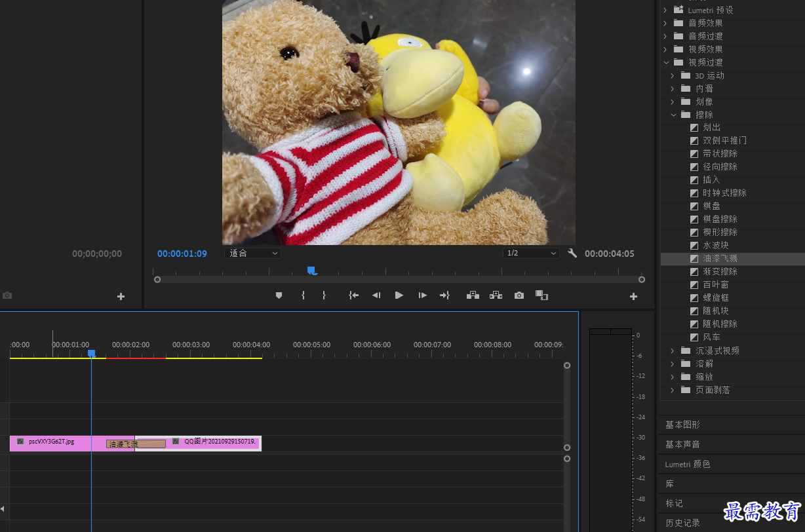Expand the 音频过渡 folder
The image size is (805, 532).
point(665,36)
